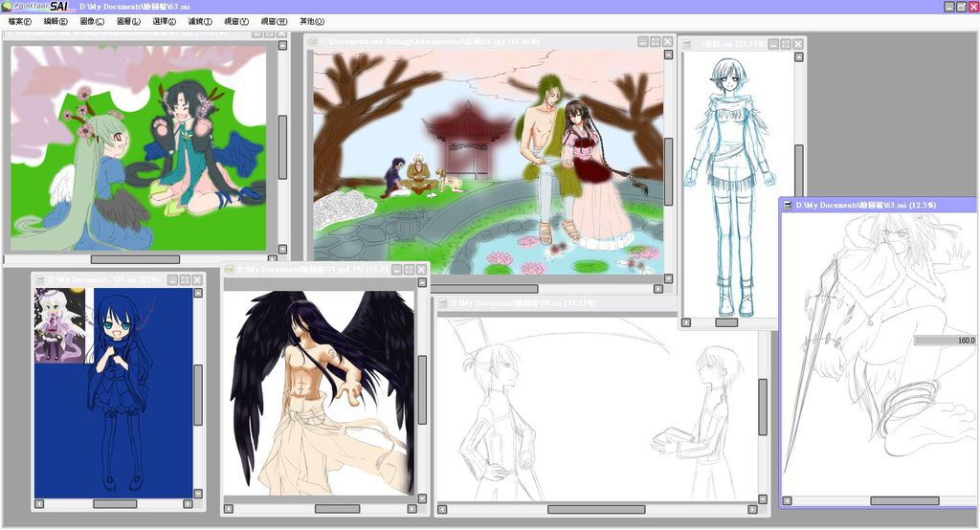Image resolution: width=980 pixels, height=530 pixels.
Task: Open the 圖層(L) layer menu
Action: (x=129, y=21)
